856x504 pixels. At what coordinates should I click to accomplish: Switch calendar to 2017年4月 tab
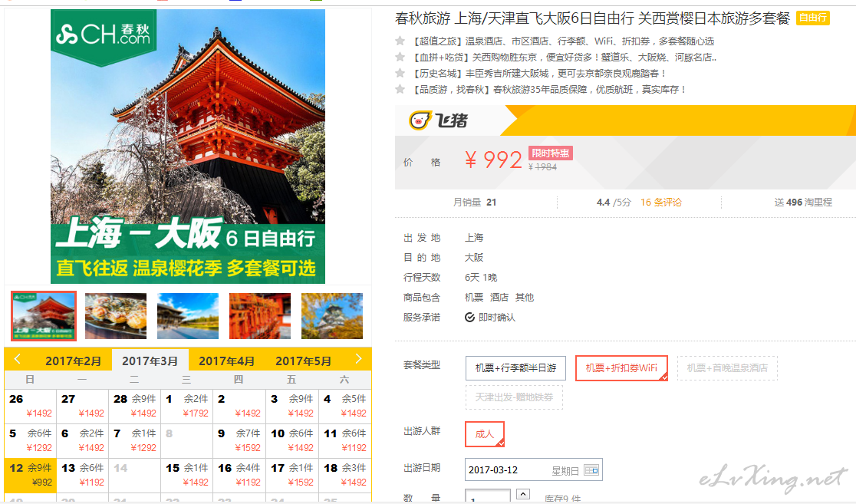[226, 361]
